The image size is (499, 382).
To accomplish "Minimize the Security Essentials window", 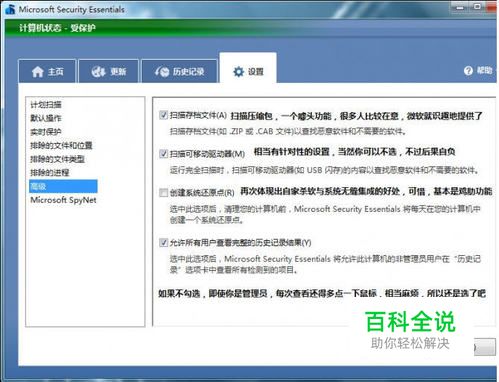I will click(x=460, y=7).
